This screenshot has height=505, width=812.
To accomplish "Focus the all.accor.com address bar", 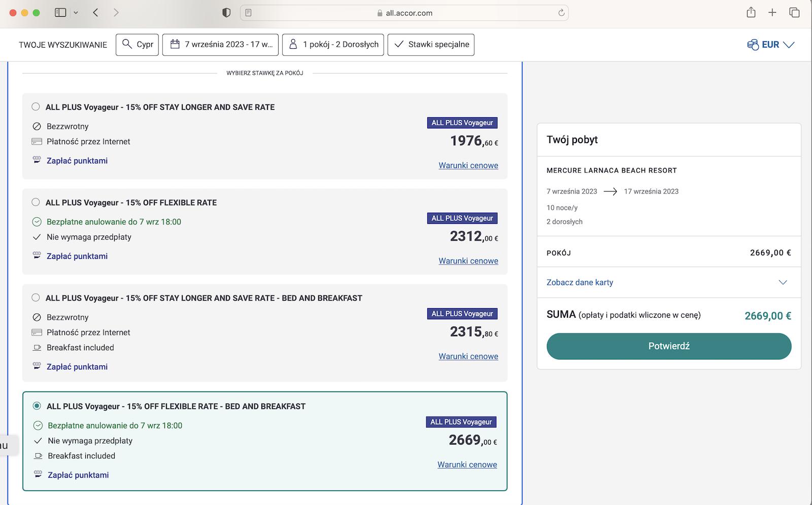I will (404, 13).
